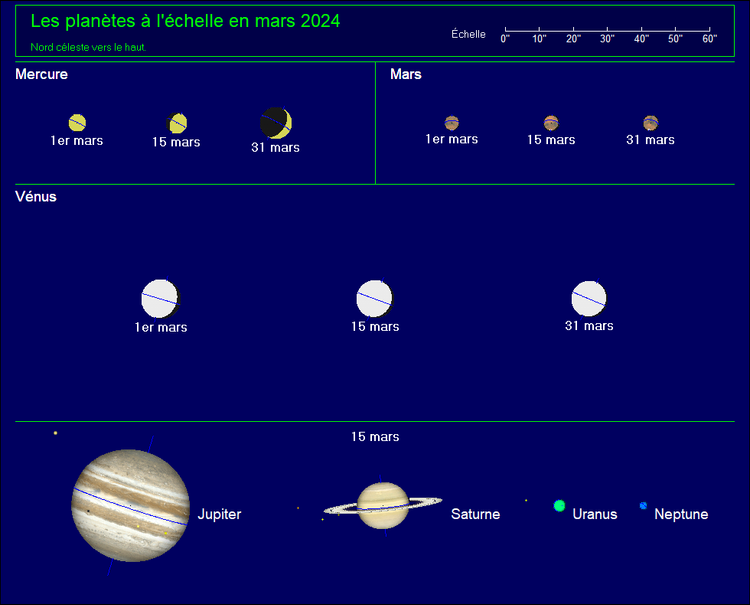
Task: Click the 'Nord céleste vers le haut' subtitle
Action: tap(88, 47)
